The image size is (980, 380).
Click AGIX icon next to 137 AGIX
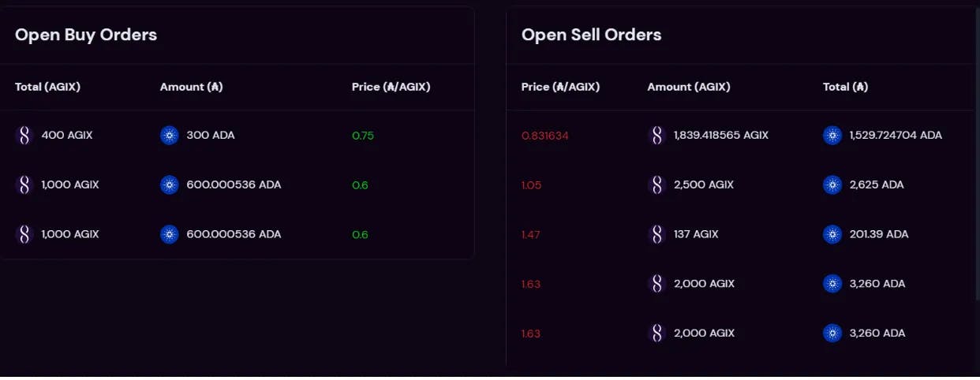(x=657, y=234)
